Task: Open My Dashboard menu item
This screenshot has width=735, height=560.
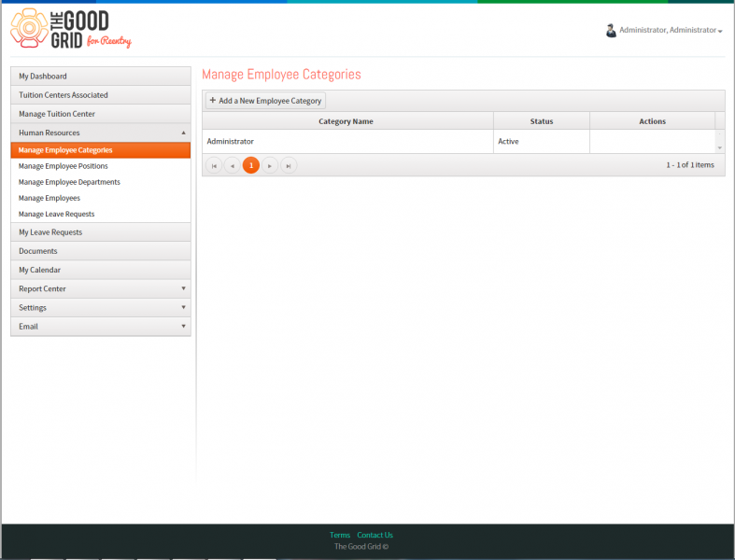Action: [x=100, y=76]
